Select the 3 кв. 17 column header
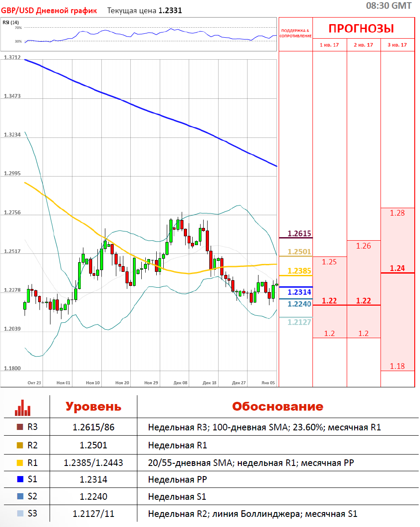 pos(397,45)
